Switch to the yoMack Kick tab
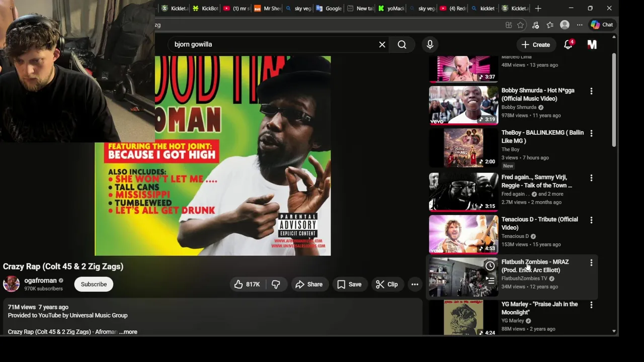 (391, 9)
